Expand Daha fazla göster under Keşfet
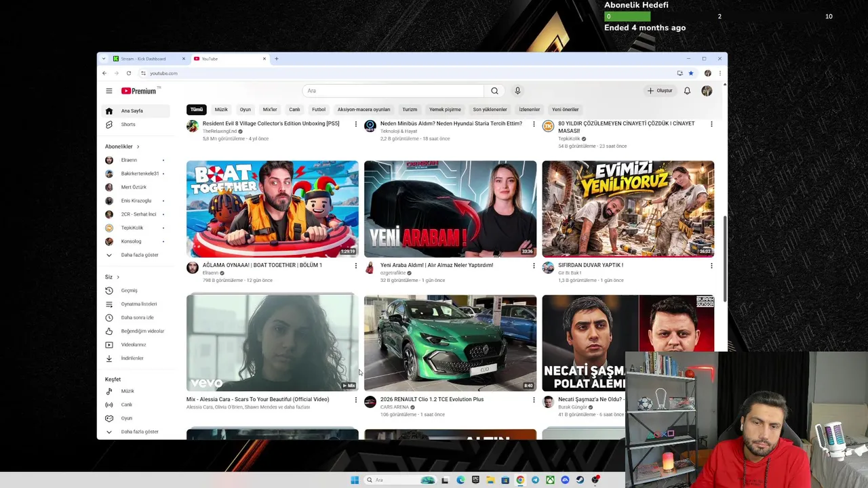 [140, 432]
